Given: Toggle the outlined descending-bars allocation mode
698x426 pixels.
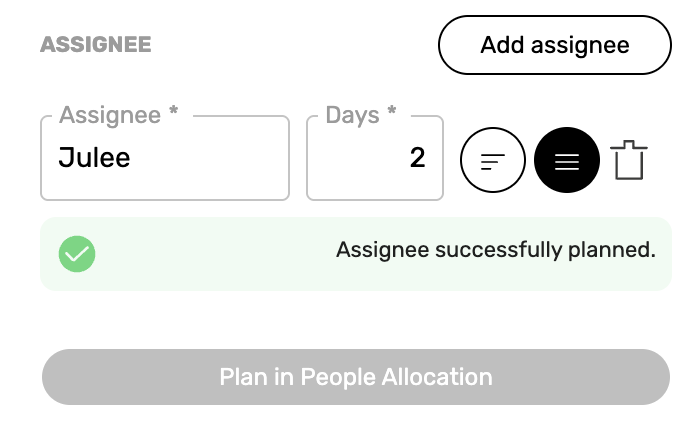Looking at the screenshot, I should tap(492, 160).
